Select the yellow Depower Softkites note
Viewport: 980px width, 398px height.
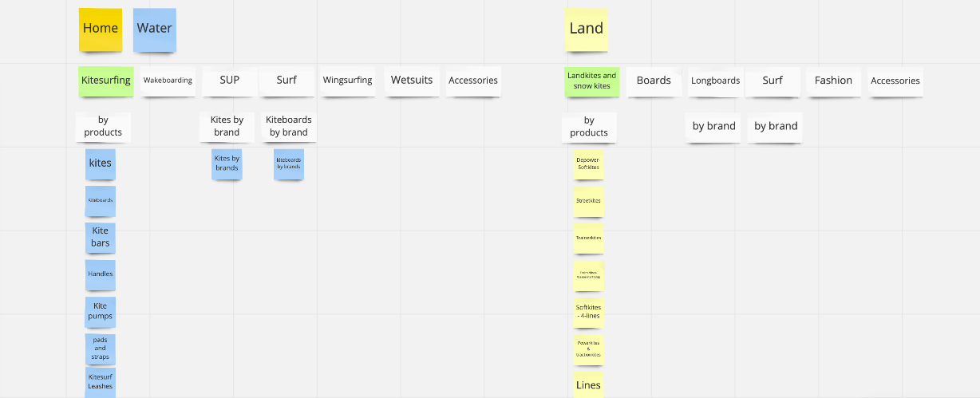(588, 164)
